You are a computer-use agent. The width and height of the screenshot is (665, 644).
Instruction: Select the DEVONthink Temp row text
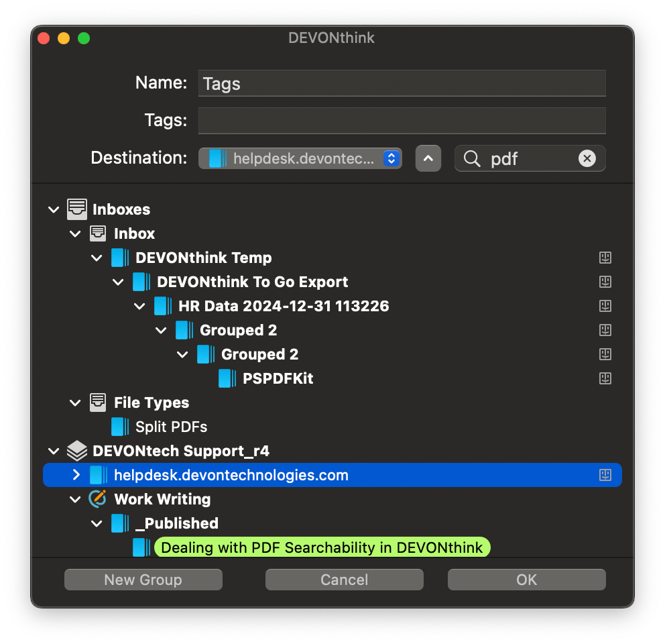[204, 258]
